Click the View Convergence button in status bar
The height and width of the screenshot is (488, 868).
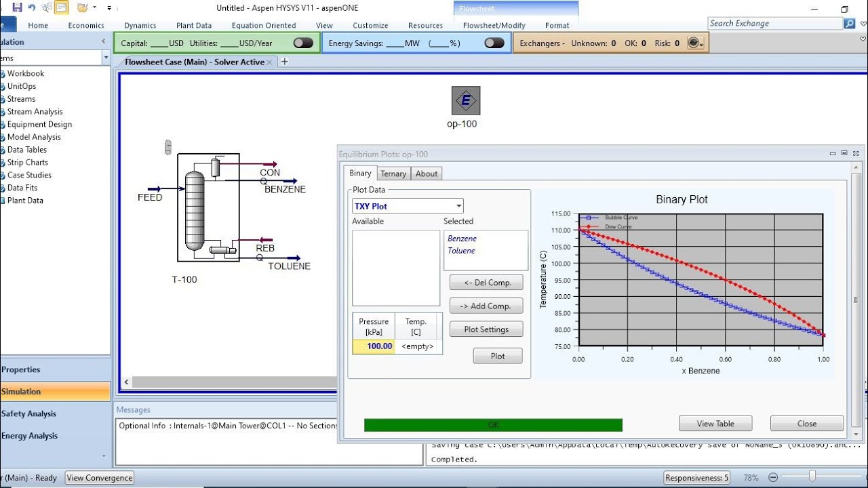pos(100,478)
